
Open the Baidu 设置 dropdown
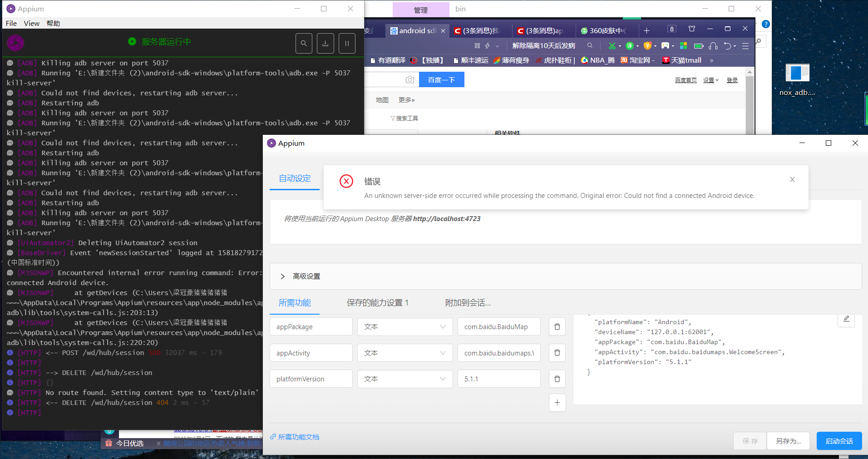[710, 80]
